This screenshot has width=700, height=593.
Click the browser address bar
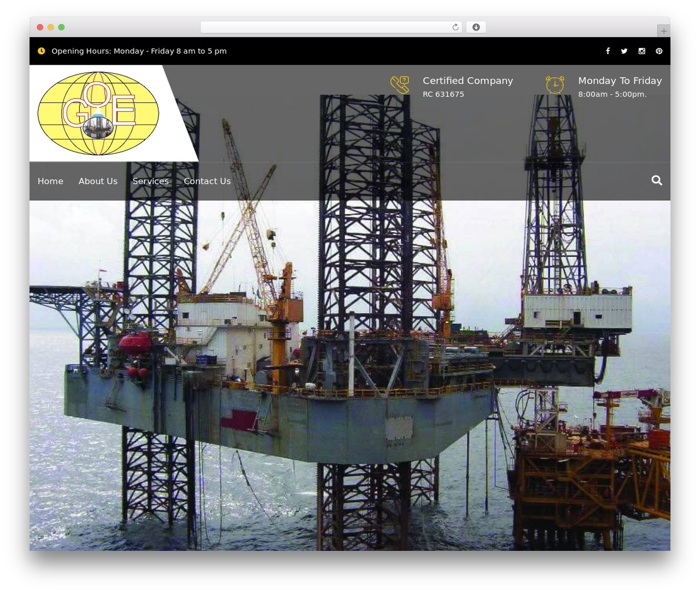331,27
